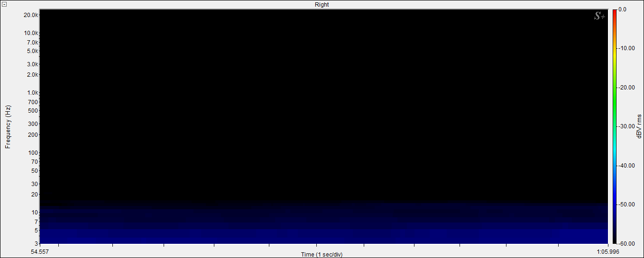Screen dimensions: 644x258
Task: Click the "2.0k" frequency axis label
Action: [32, 75]
